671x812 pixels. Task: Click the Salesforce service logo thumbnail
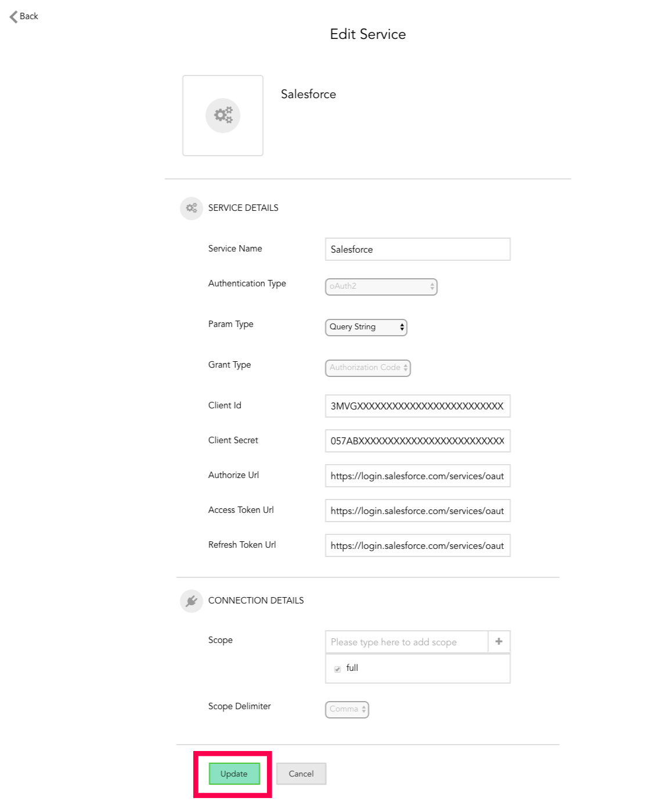pyautogui.click(x=223, y=116)
